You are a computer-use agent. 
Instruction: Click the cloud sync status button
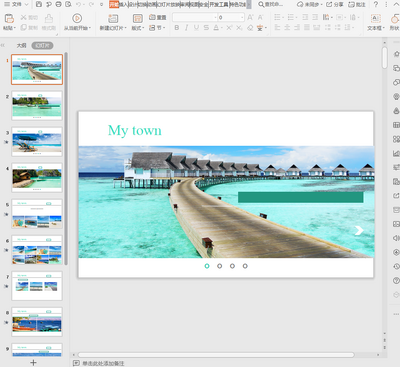310,4
